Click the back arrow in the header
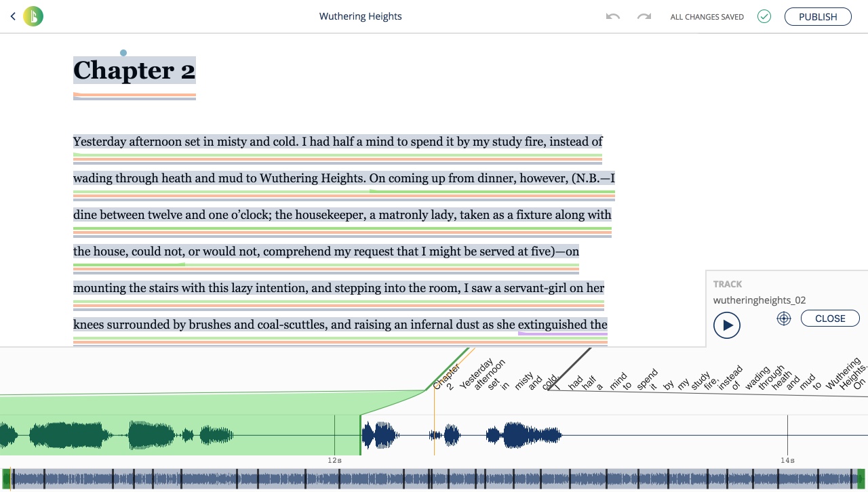This screenshot has height=492, width=868. (x=13, y=16)
